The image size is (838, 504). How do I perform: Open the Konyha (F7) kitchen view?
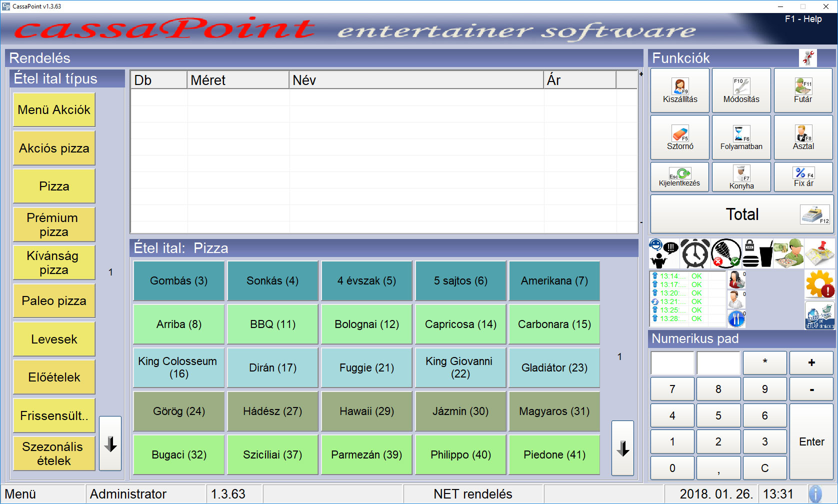click(741, 177)
